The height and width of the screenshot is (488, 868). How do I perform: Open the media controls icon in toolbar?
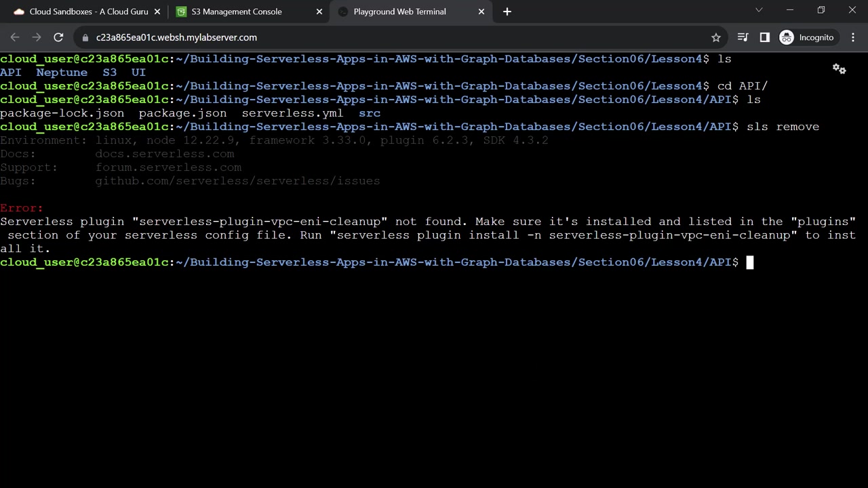[743, 37]
